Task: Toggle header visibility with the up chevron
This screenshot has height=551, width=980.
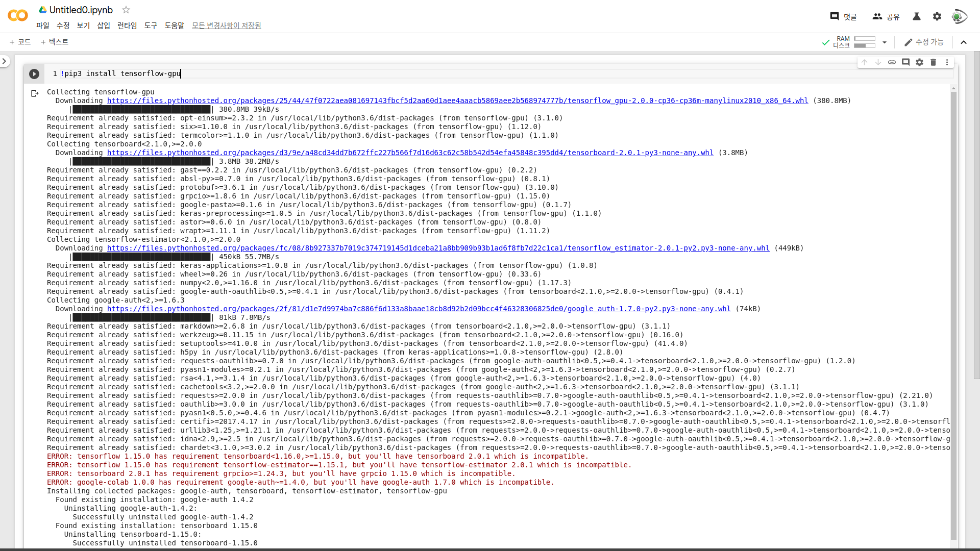Action: coord(964,42)
